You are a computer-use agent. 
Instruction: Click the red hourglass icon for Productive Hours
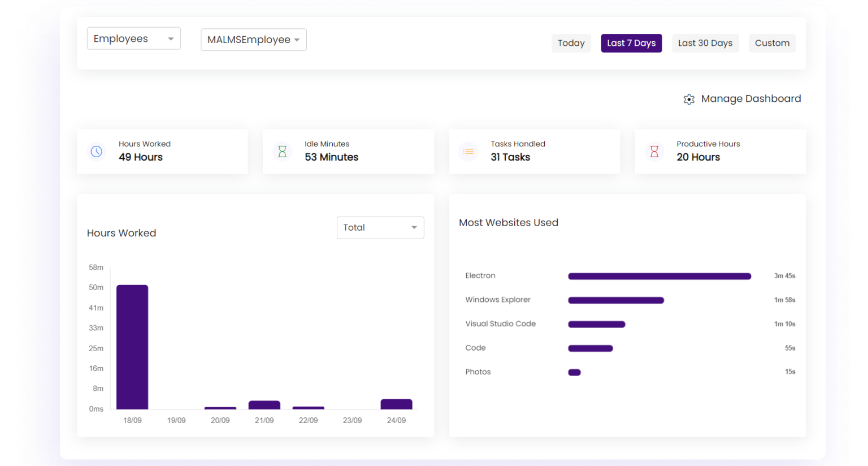(654, 151)
